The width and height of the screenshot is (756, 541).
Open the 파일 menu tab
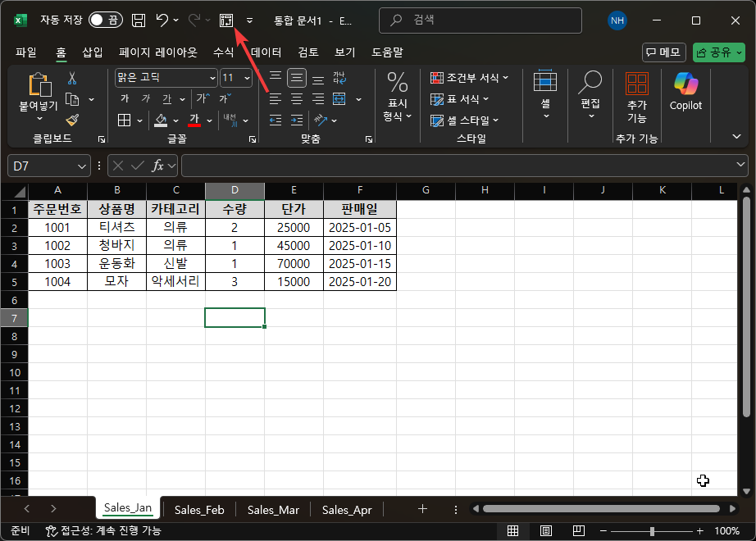tap(25, 52)
